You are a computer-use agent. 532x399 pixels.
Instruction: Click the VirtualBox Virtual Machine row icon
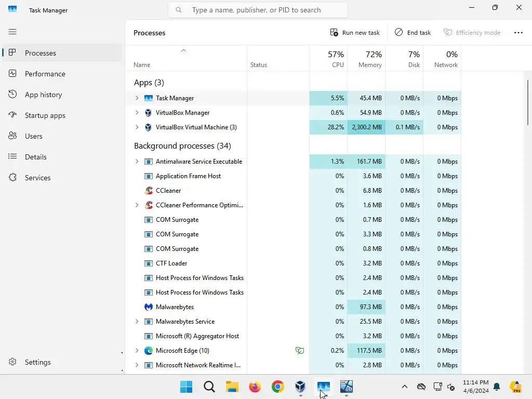point(148,127)
